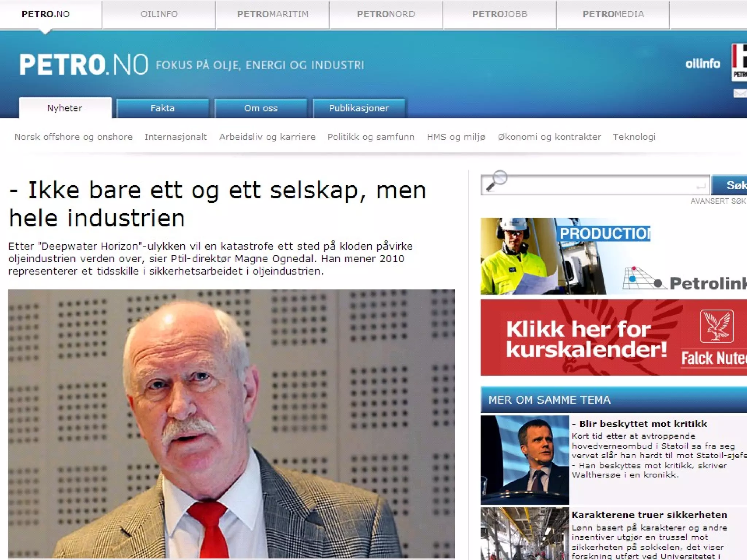Switch to the Om oss tab

coord(261,108)
